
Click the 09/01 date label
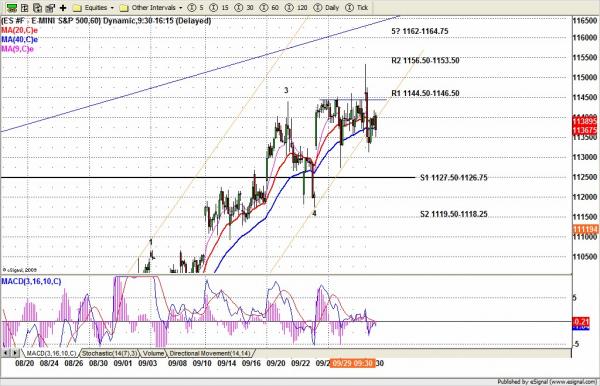[x=123, y=363]
